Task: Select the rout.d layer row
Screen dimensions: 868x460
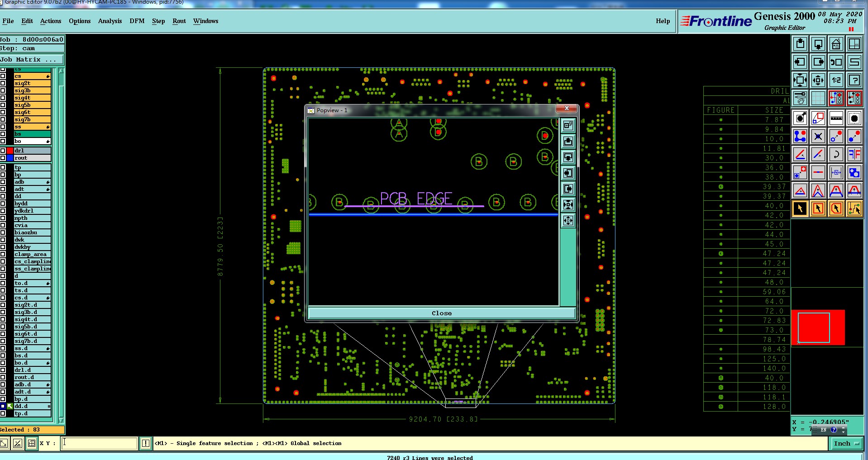Action: click(32, 377)
